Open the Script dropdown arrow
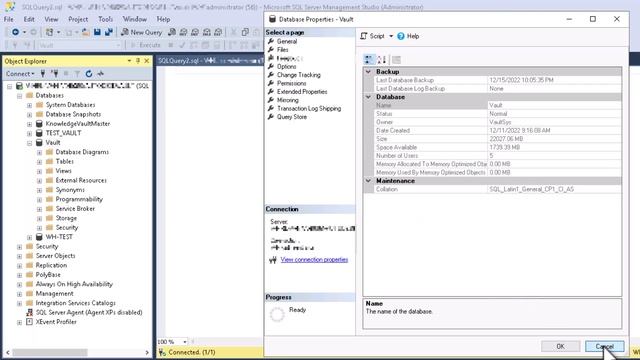Viewport: 640px width, 360px height. (x=391, y=36)
